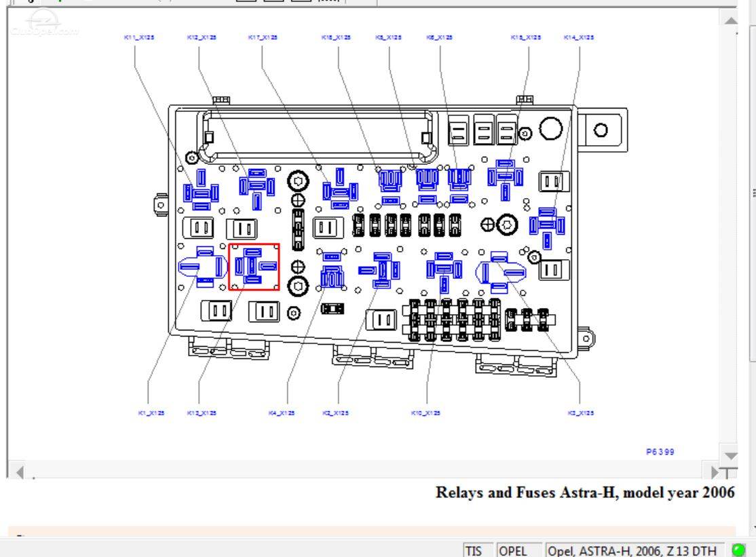
Task: Click the K1 relay symbol in the lower row
Action: coord(202,267)
